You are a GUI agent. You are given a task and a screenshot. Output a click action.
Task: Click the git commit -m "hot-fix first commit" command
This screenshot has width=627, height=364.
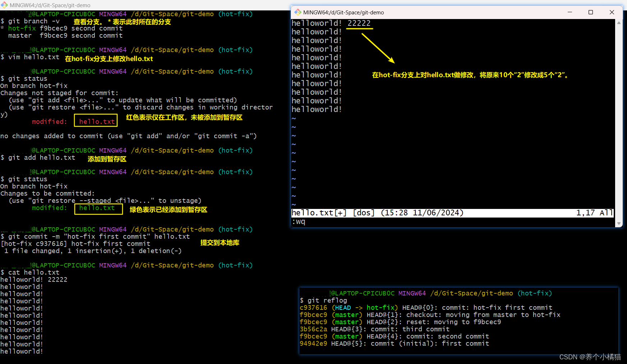(x=95, y=237)
